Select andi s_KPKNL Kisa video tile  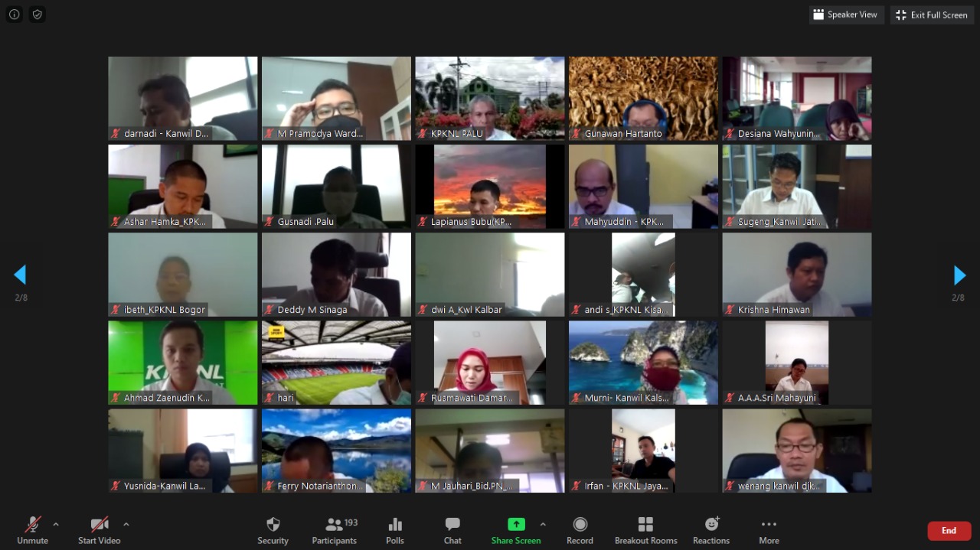pyautogui.click(x=643, y=275)
